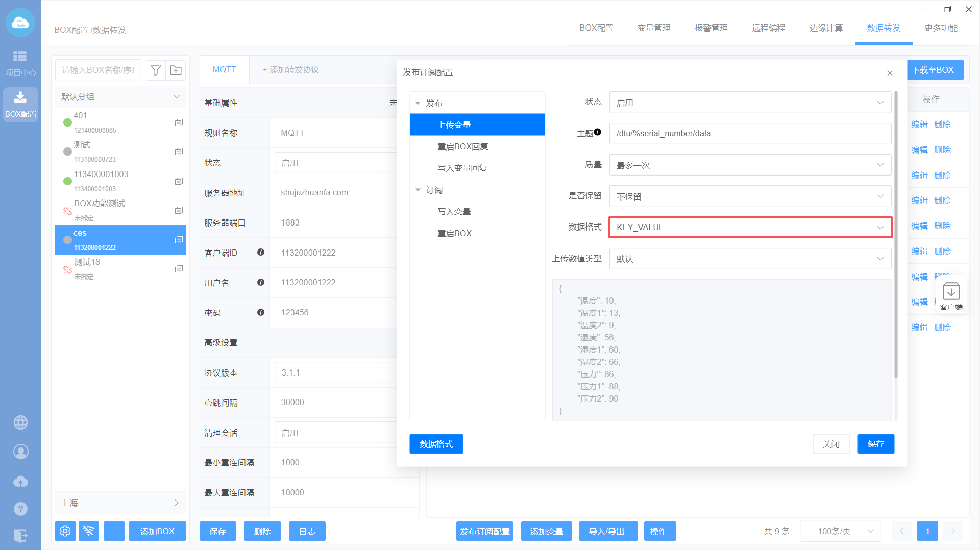Click the info icon next to 主题
The image size is (980, 550).
click(x=597, y=132)
